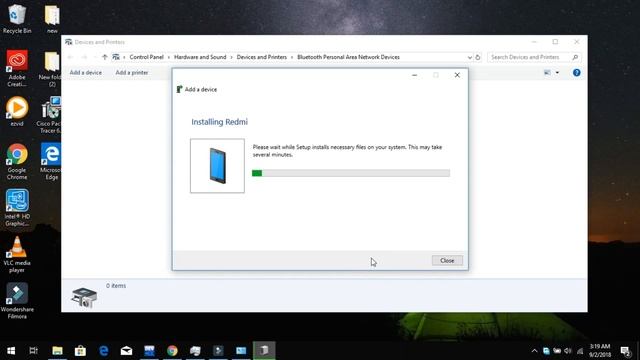Go up one level in Devices and Printers
The width and height of the screenshot is (640, 360).
[x=104, y=57]
